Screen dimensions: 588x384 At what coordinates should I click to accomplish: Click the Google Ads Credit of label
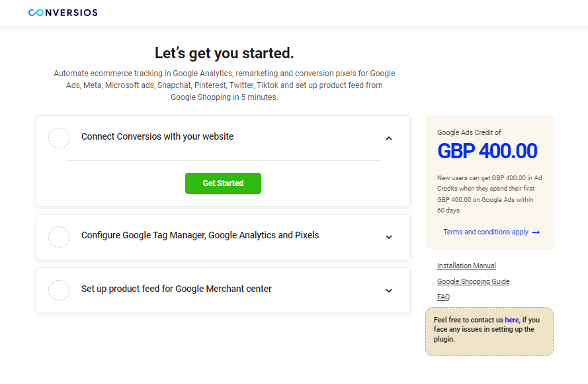[x=469, y=132]
